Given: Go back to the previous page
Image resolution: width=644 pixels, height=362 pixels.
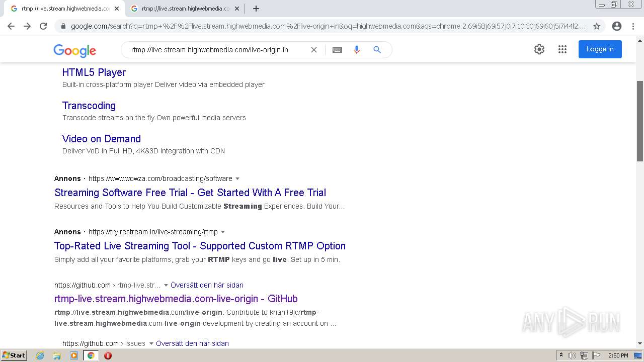Looking at the screenshot, I should [11, 26].
